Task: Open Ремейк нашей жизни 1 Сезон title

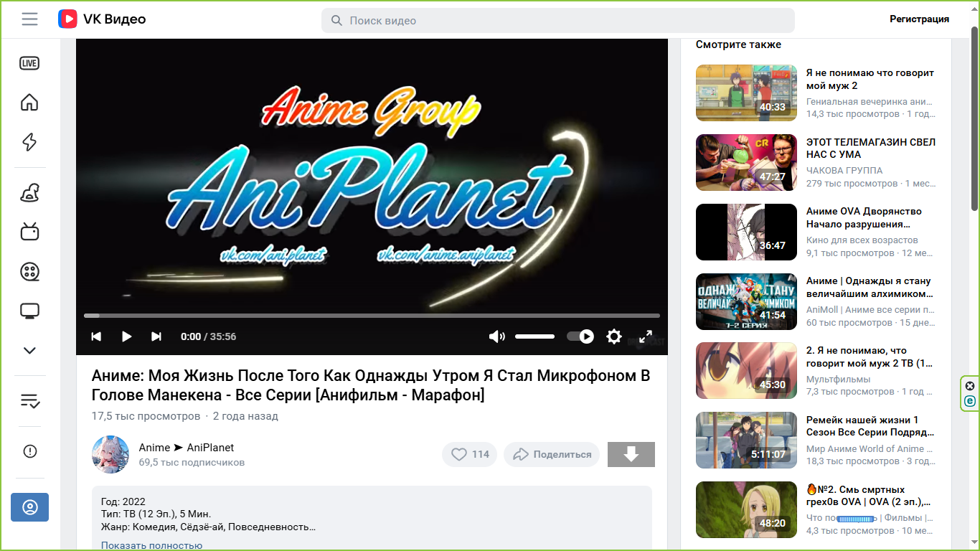Action: tap(870, 426)
